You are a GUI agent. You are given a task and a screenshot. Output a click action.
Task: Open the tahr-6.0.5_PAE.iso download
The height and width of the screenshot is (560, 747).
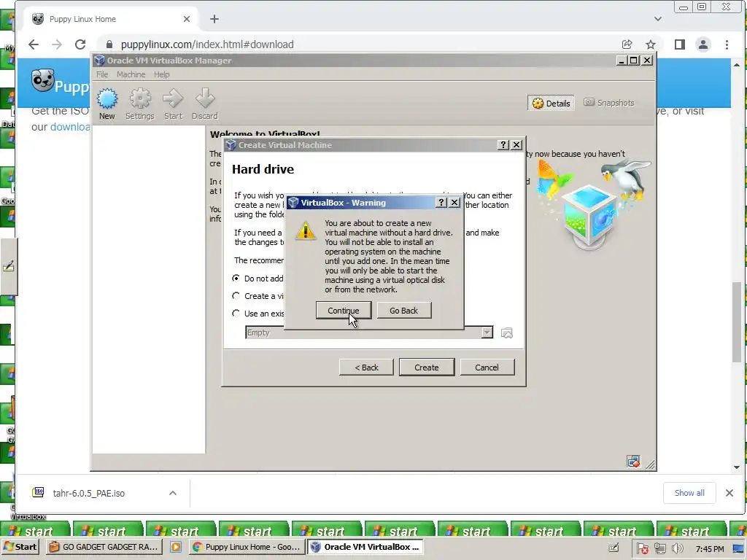pos(88,493)
